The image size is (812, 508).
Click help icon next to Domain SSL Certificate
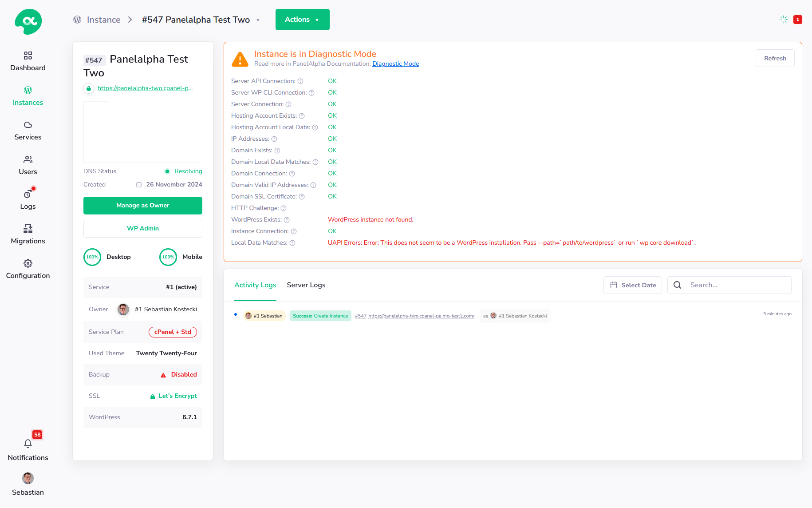(302, 197)
